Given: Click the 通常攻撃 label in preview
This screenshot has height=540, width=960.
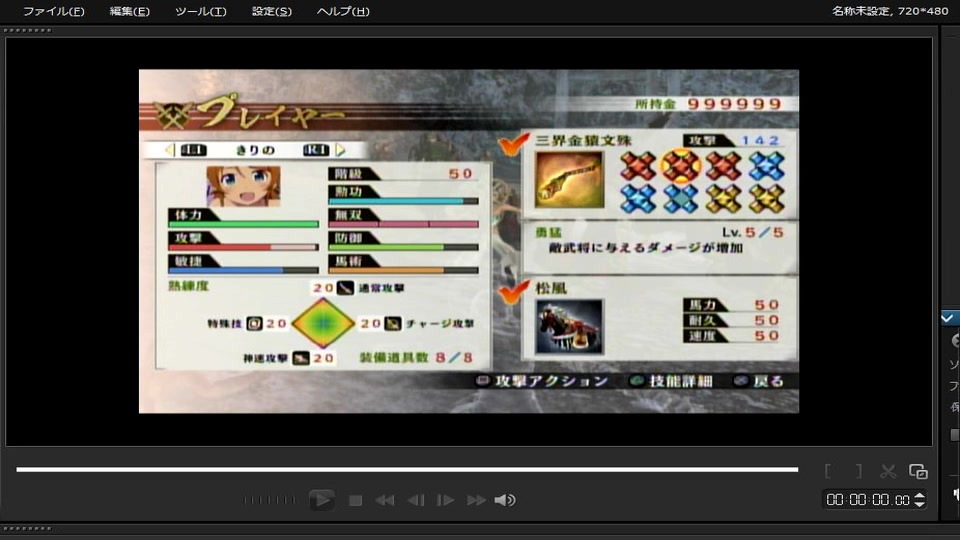Looking at the screenshot, I should click(x=381, y=288).
